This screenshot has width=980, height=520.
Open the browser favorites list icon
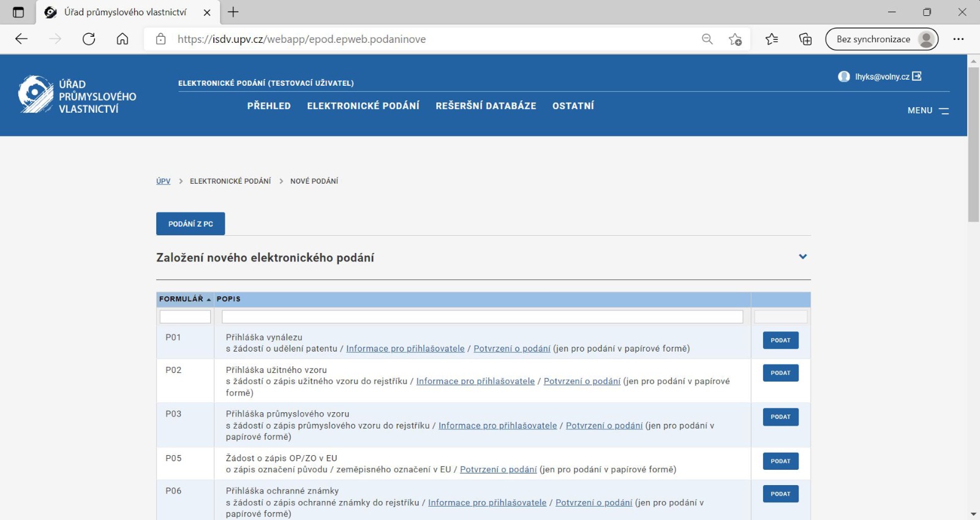(x=772, y=39)
